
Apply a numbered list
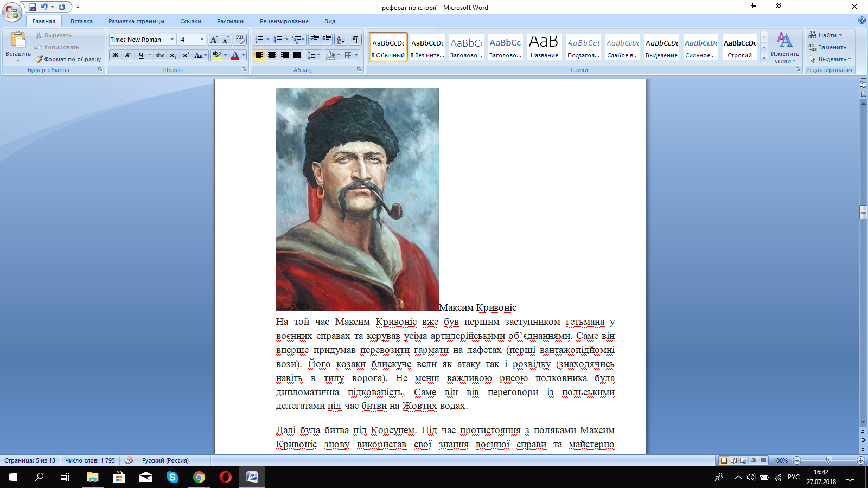pyautogui.click(x=278, y=40)
